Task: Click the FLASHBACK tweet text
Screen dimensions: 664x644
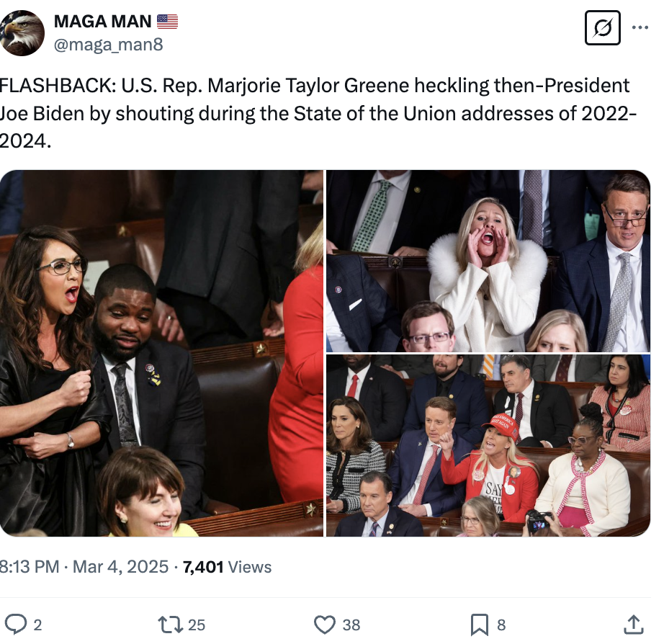Action: pyautogui.click(x=318, y=113)
